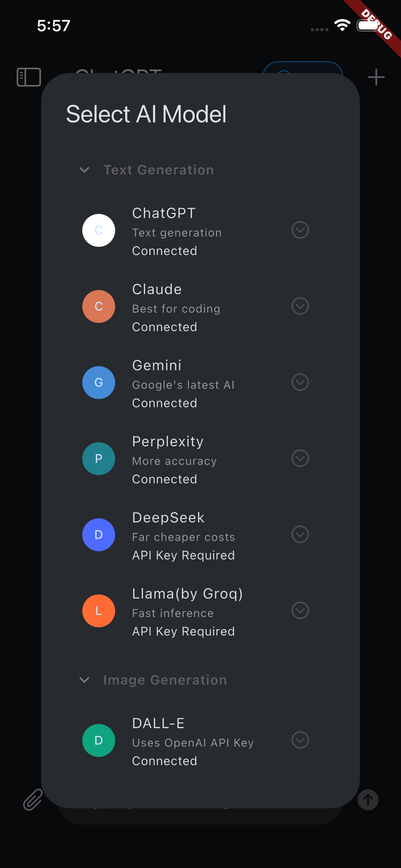Collapse the Image Generation section

click(84, 680)
